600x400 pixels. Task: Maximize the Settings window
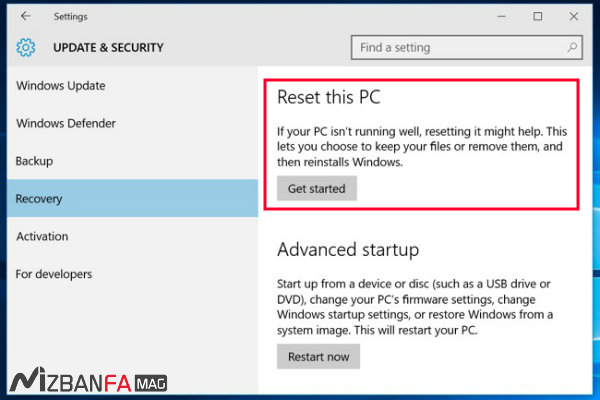(x=538, y=16)
